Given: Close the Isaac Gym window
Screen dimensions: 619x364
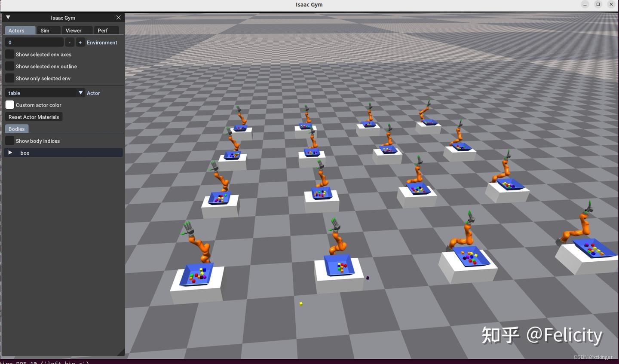Looking at the screenshot, I should pyautogui.click(x=611, y=4).
